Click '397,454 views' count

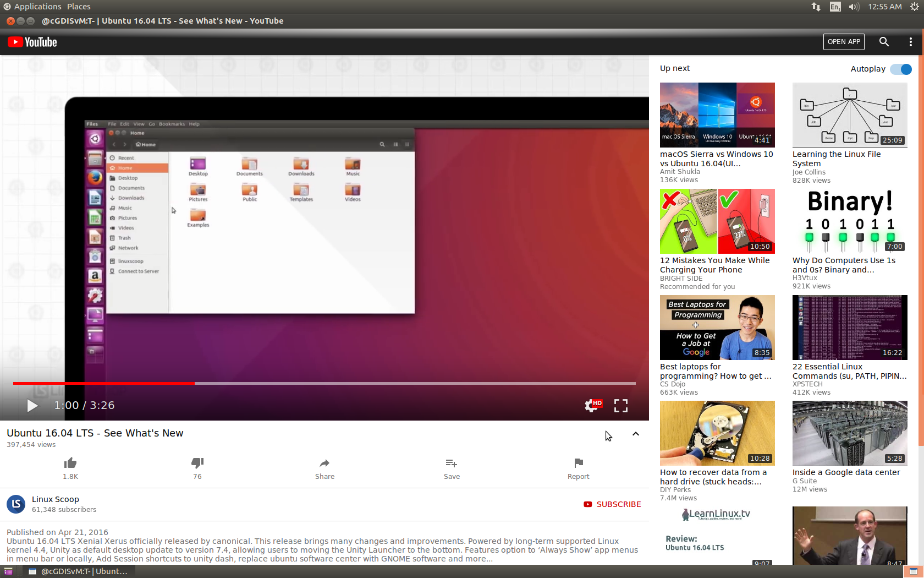[31, 445]
